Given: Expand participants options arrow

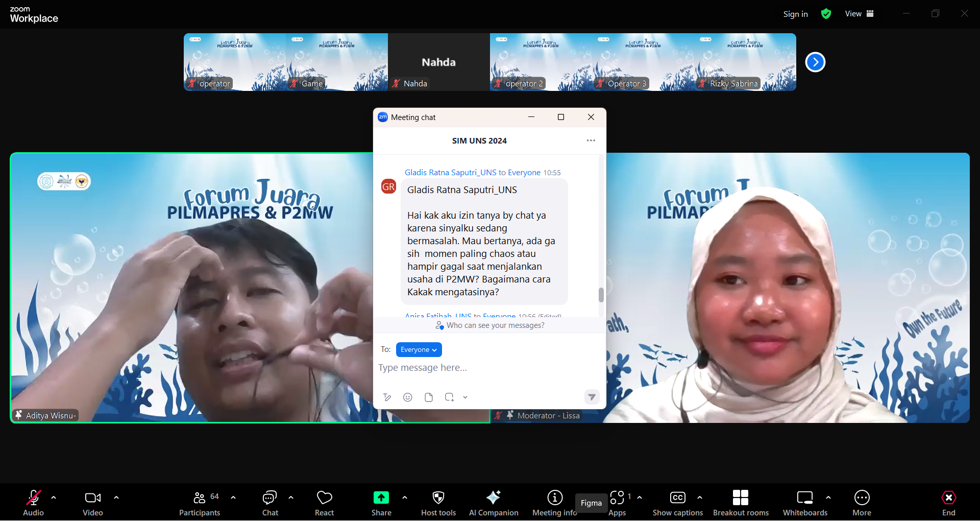Looking at the screenshot, I should click(x=233, y=497).
